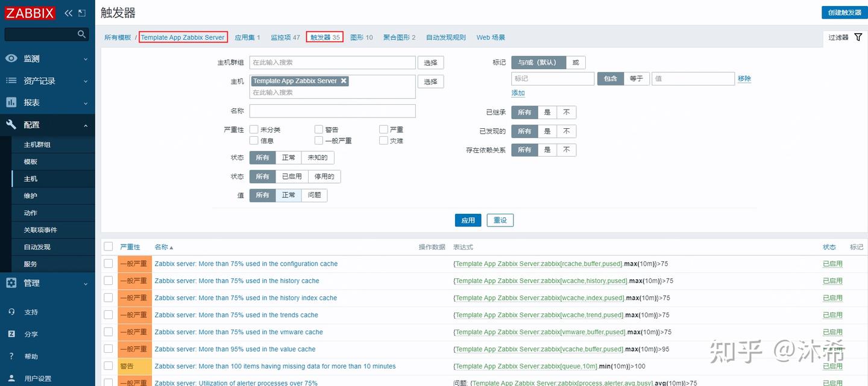This screenshot has width=868, height=386.
Task: Tick the 严重 severity checkbox
Action: (384, 129)
